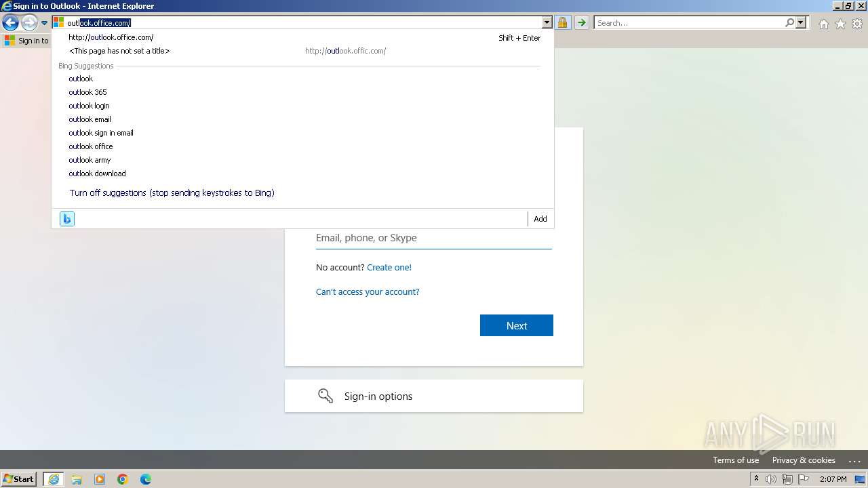Click the 2:07 PM clock
Image resolution: width=868 pixels, height=488 pixels.
click(833, 479)
